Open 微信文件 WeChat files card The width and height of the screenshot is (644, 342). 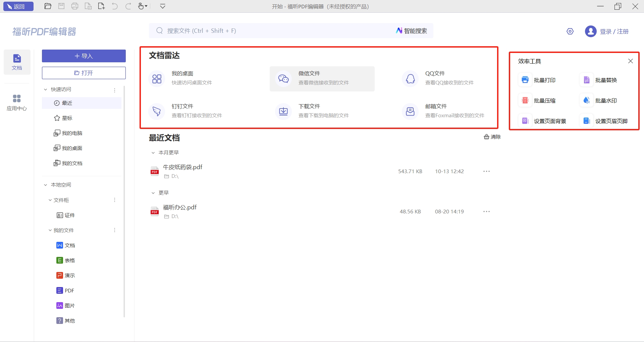click(322, 79)
